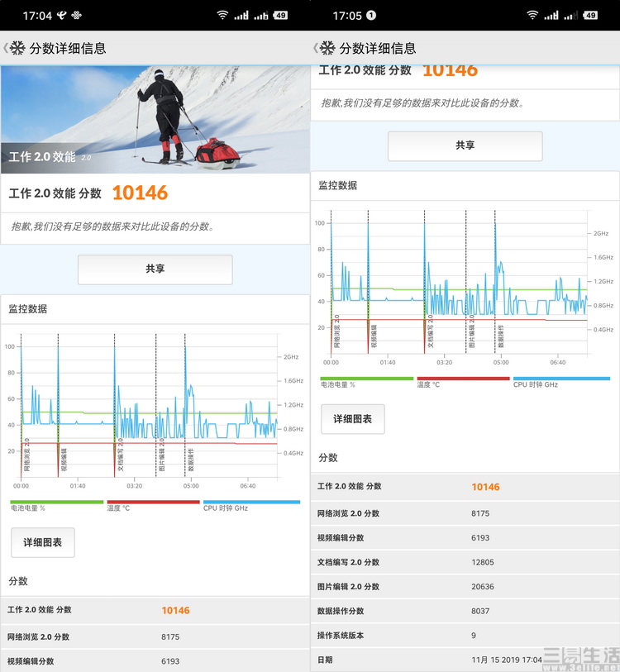620x672 pixels.
Task: Tap the 分数详细信息 title on right screen
Action: (x=378, y=49)
